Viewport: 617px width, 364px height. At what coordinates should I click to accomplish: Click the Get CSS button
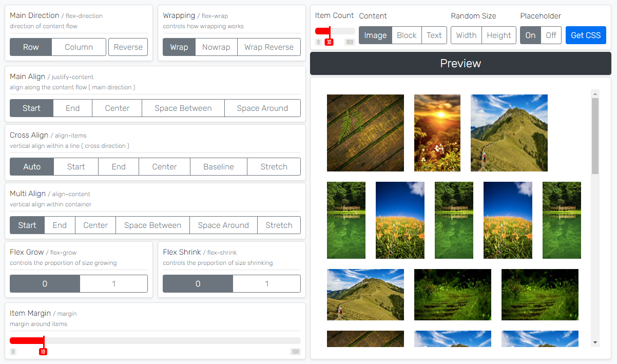coord(586,35)
